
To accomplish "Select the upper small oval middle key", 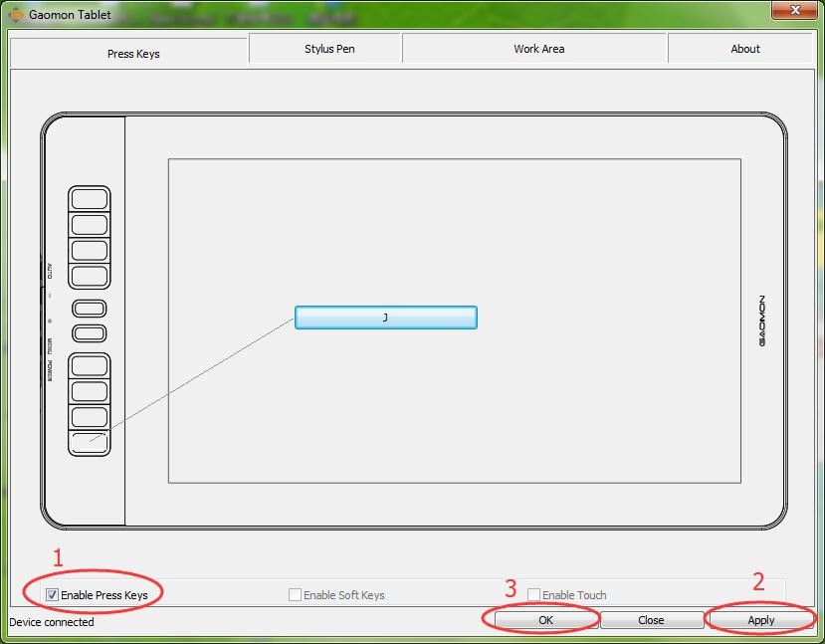I will pyautogui.click(x=90, y=309).
